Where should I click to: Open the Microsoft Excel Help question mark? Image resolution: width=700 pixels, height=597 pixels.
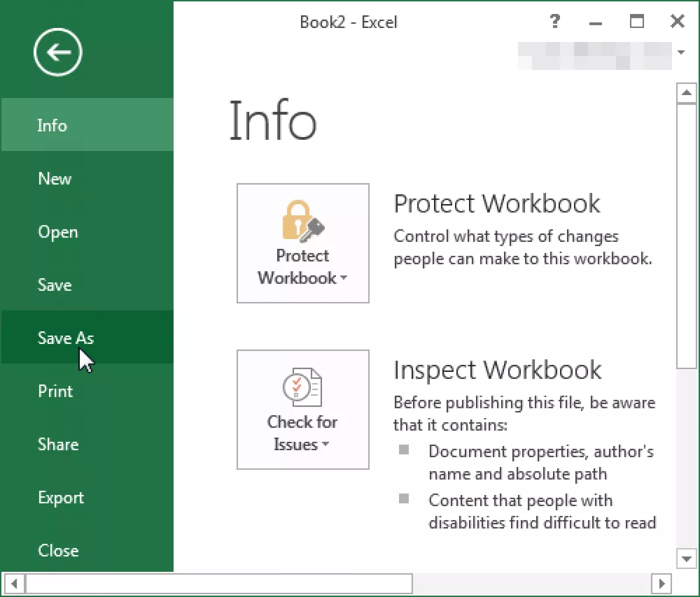[555, 22]
